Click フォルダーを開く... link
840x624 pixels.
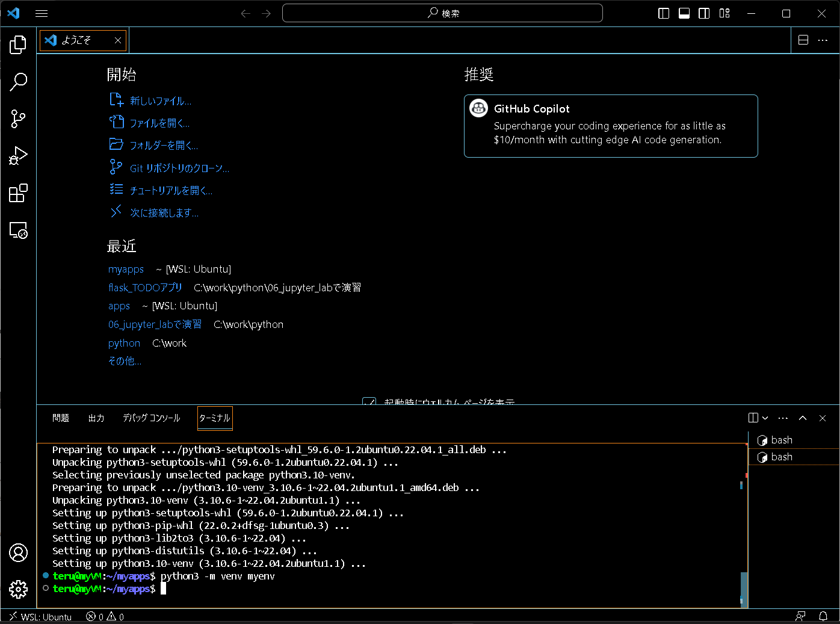point(164,145)
